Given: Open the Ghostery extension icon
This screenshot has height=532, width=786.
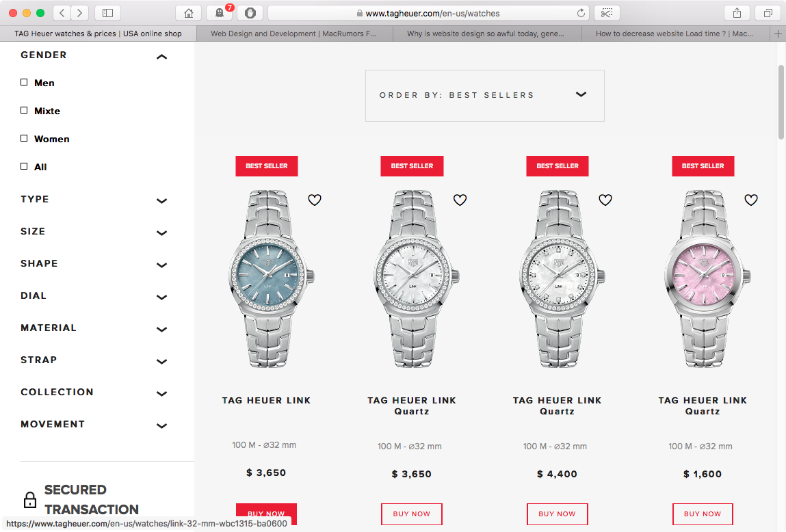Looking at the screenshot, I should pos(220,13).
